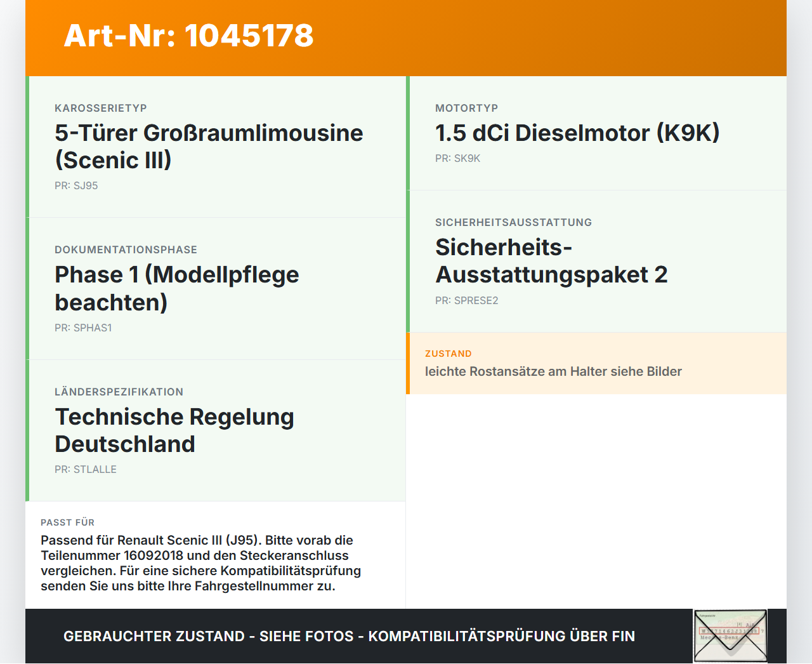The image size is (812, 664).
Task: Click Sicherheits-Ausstattungspaket 2 text
Action: coord(551,261)
